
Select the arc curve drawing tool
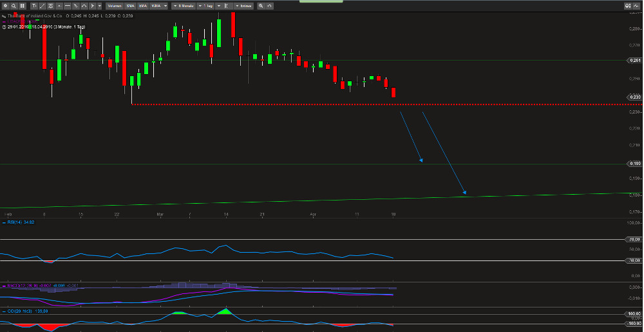(x=84, y=6)
